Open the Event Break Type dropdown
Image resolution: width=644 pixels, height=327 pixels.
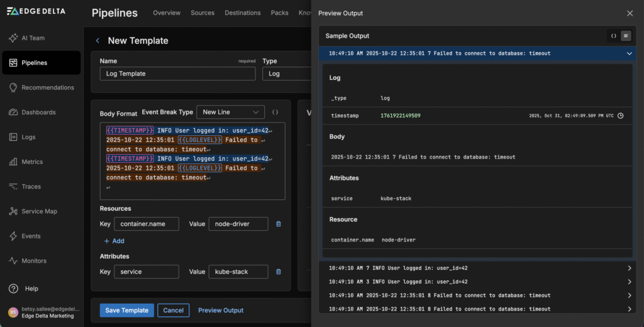click(x=230, y=112)
